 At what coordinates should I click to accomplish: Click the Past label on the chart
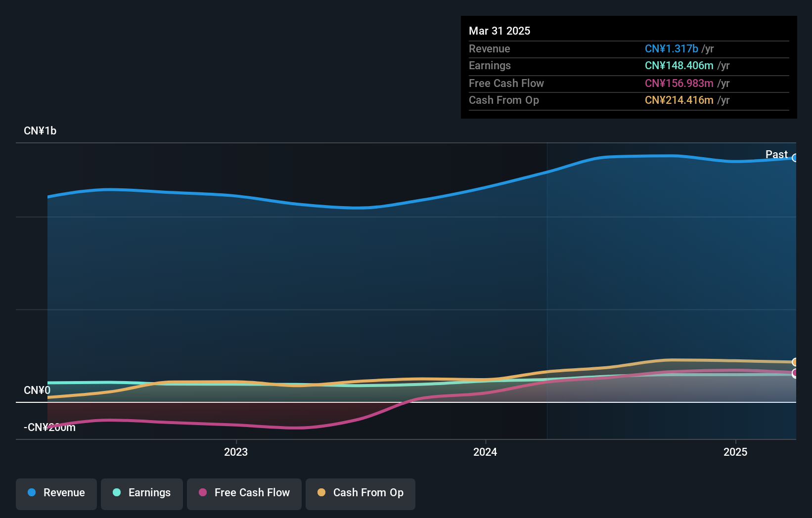point(776,154)
